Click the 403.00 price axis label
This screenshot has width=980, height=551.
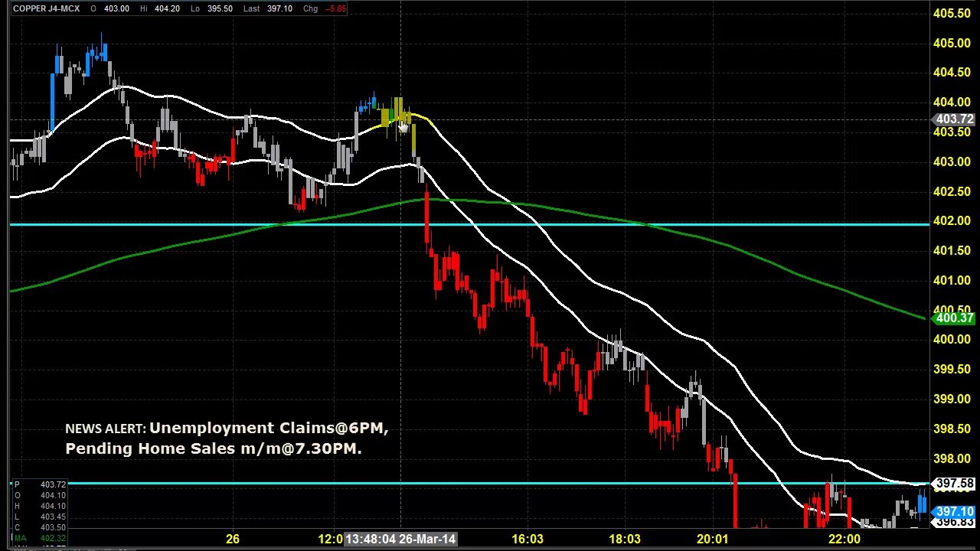[952, 161]
